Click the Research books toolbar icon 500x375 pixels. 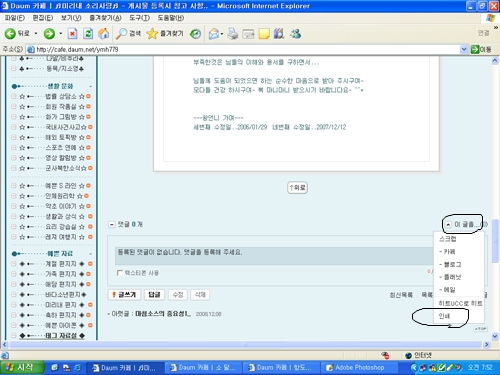tap(279, 33)
